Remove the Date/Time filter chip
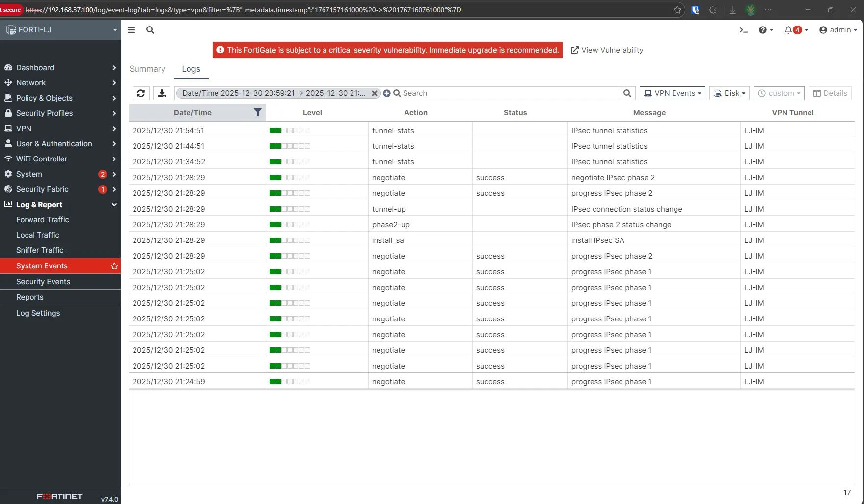 click(375, 93)
